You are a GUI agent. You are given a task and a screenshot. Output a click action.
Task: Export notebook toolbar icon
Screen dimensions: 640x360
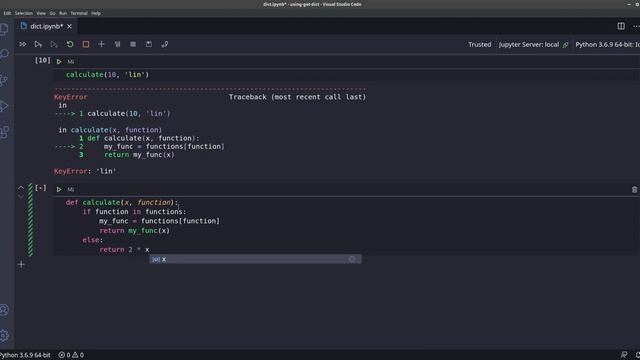tap(164, 44)
